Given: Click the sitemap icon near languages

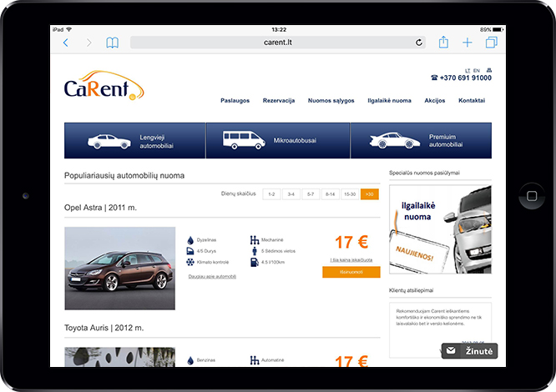Looking at the screenshot, I should click(489, 70).
